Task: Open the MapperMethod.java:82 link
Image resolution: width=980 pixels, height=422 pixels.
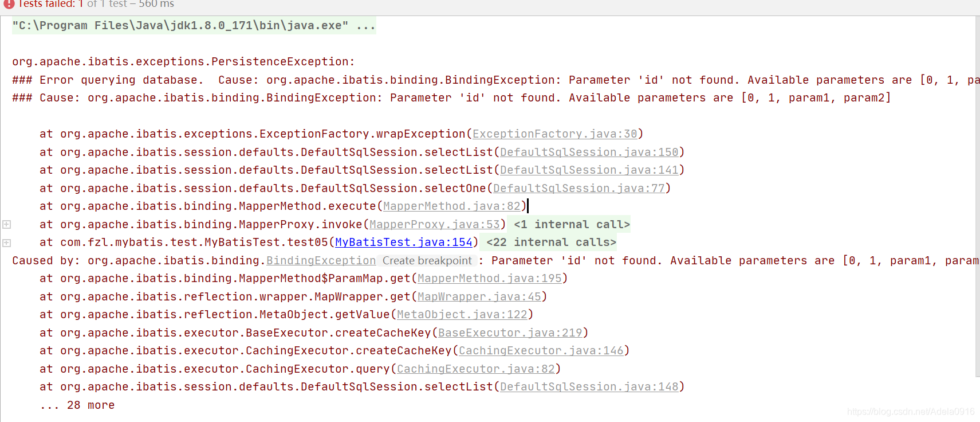Action: (x=451, y=206)
